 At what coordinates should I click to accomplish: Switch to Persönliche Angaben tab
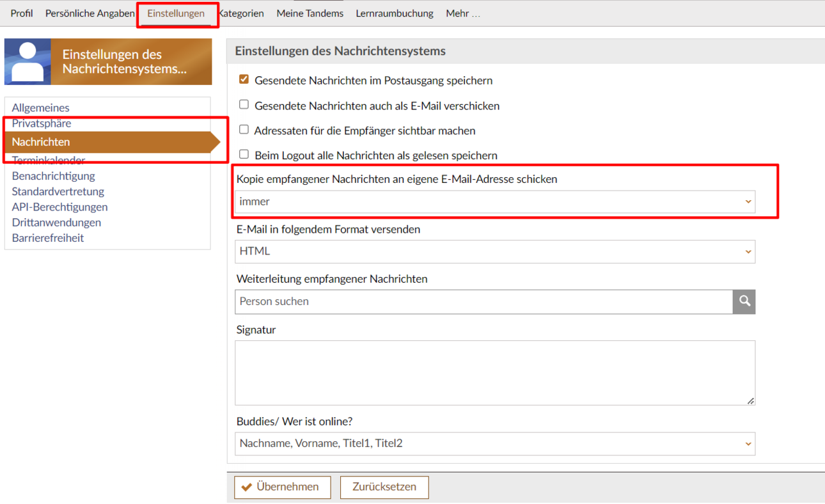click(x=90, y=13)
